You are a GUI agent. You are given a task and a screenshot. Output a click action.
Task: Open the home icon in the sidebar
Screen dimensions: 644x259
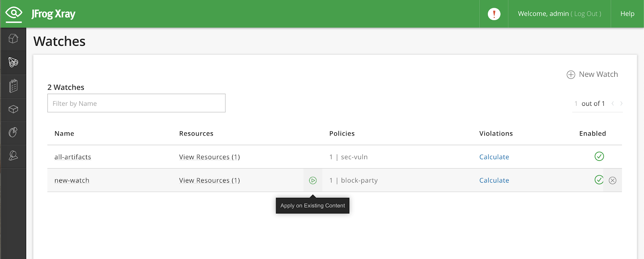pyautogui.click(x=13, y=39)
